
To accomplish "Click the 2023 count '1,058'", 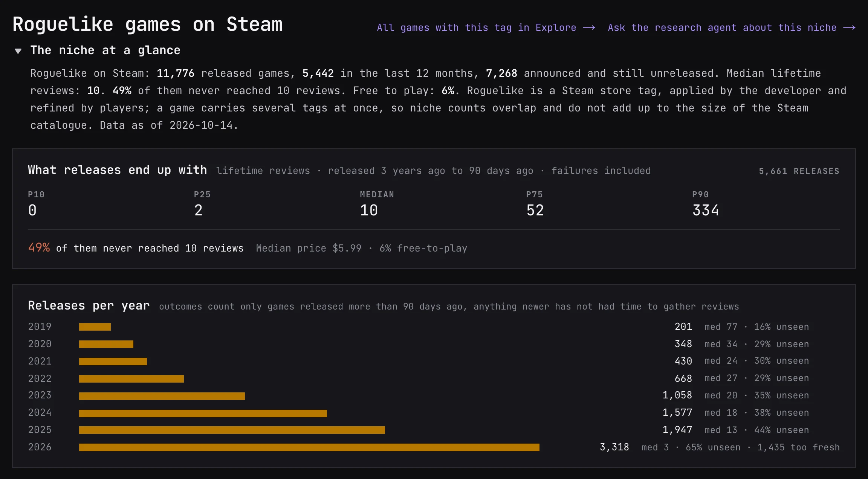I will click(x=677, y=395).
